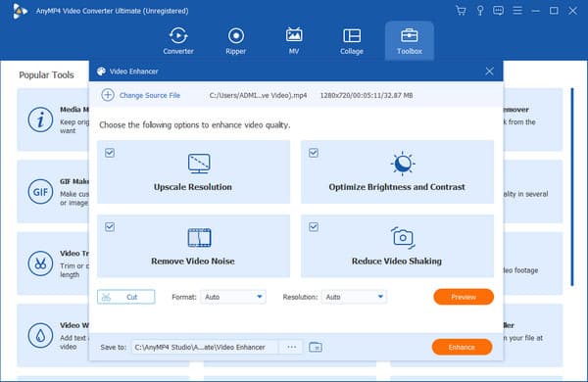Click the shopping cart icon
Viewport: 588px width, 382px height.
coord(461,11)
